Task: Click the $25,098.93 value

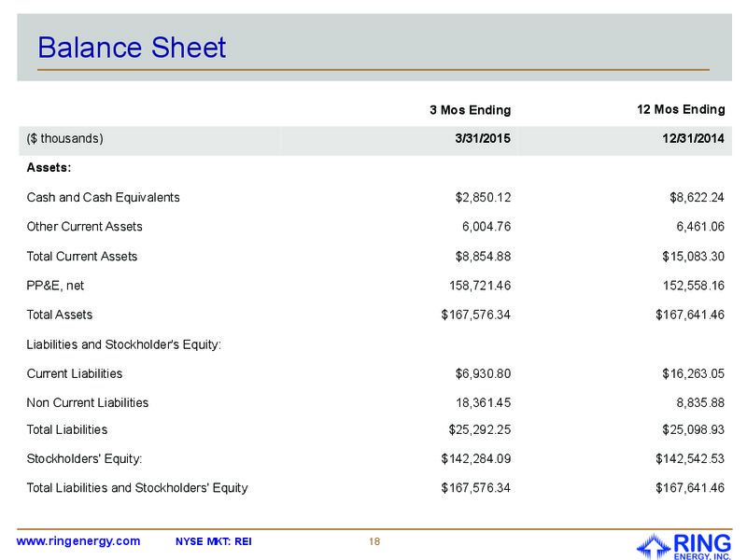Action: coord(693,430)
